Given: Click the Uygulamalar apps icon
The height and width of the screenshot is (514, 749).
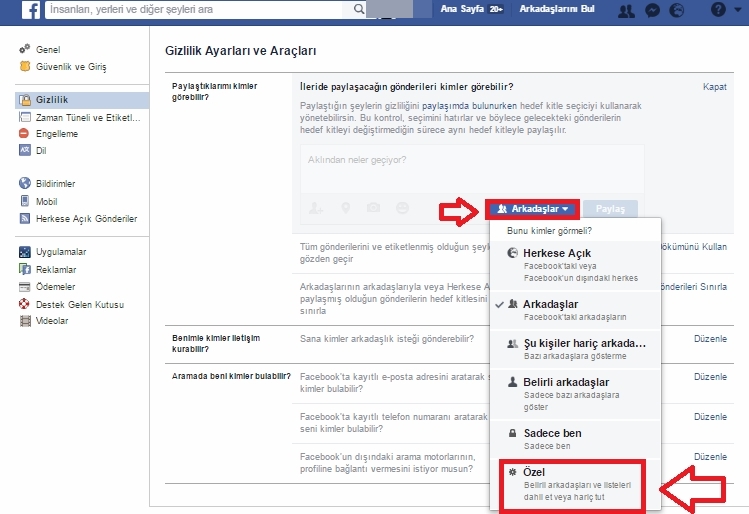Looking at the screenshot, I should [25, 252].
